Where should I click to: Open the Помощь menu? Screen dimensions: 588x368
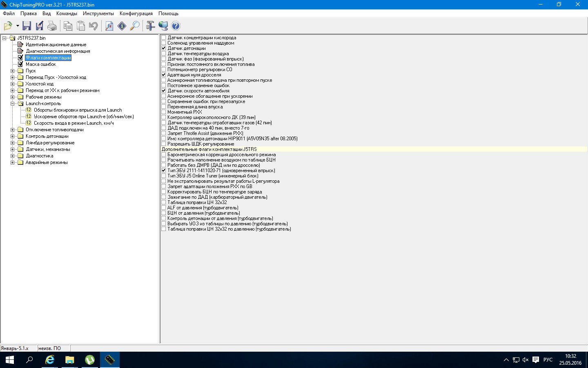tap(168, 13)
